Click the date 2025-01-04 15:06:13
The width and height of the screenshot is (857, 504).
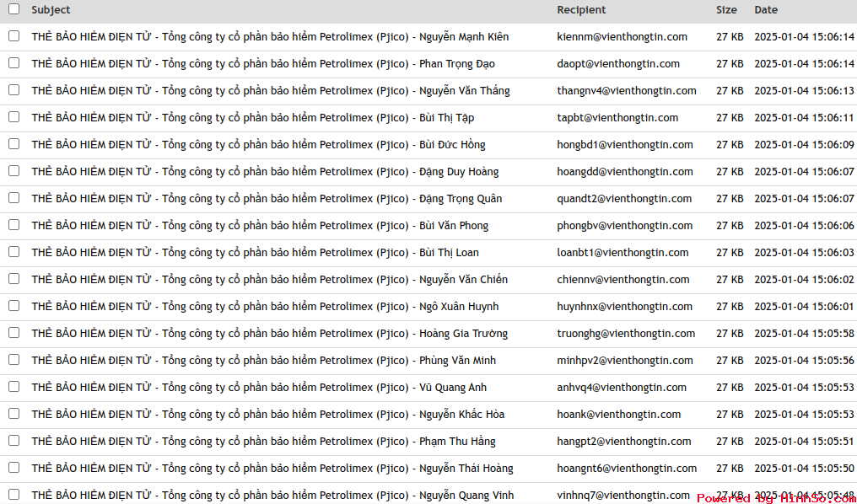coord(804,91)
